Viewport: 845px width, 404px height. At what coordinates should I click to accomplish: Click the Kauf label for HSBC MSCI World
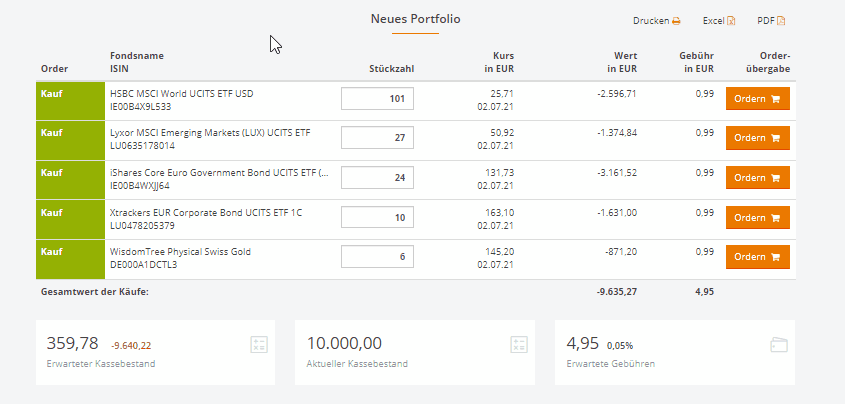(x=52, y=93)
